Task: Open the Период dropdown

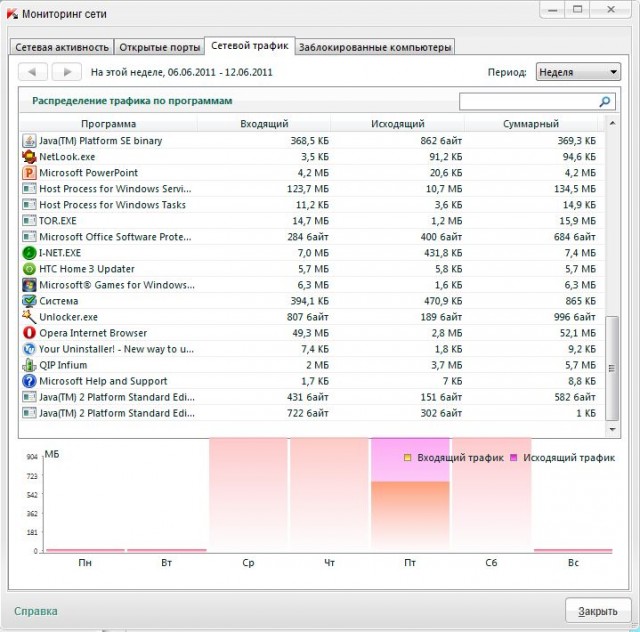Action: click(x=578, y=72)
